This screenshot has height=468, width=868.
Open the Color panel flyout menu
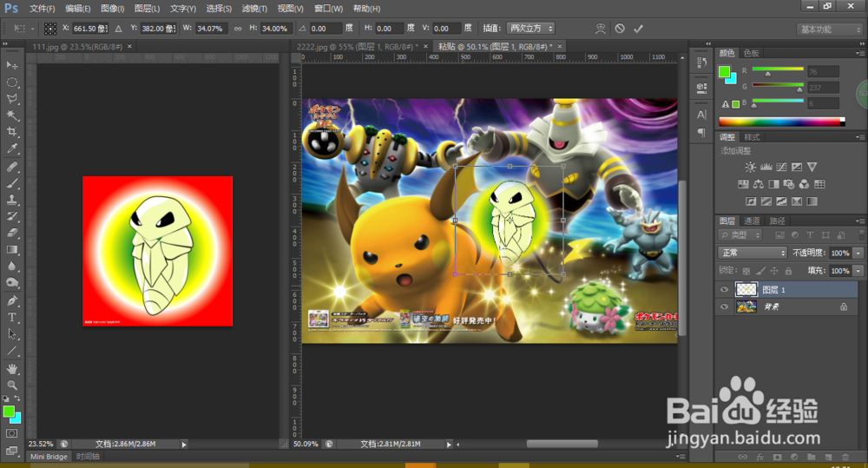point(859,53)
